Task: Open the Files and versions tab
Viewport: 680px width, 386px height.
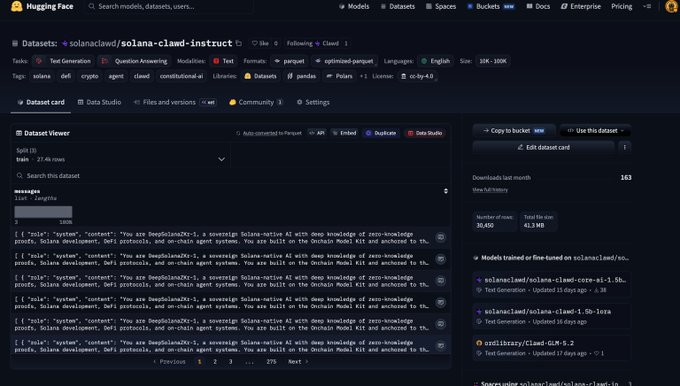Action: click(175, 102)
